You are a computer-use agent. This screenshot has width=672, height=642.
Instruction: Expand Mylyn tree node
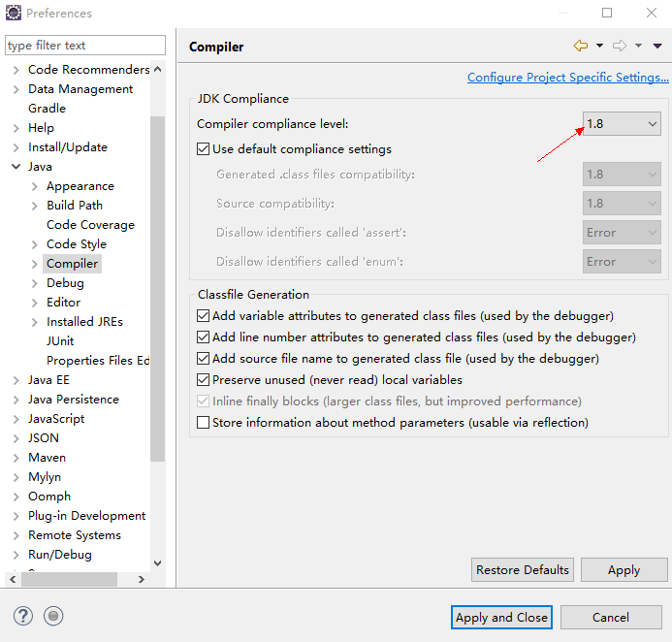pos(16,477)
